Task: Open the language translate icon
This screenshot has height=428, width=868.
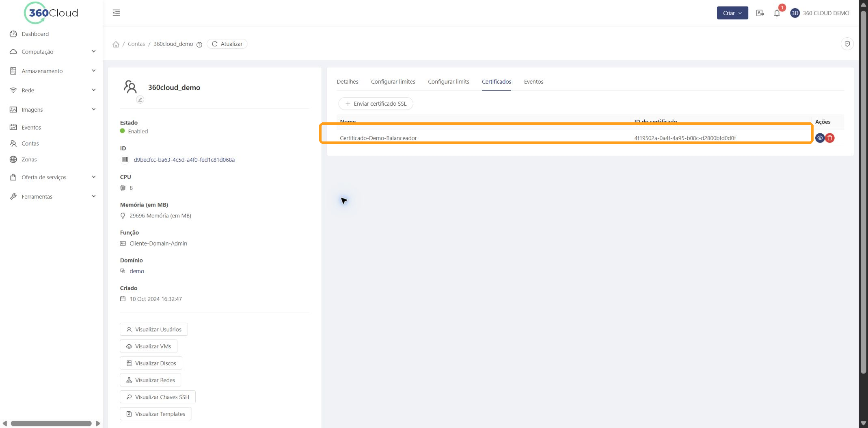Action: click(x=760, y=13)
